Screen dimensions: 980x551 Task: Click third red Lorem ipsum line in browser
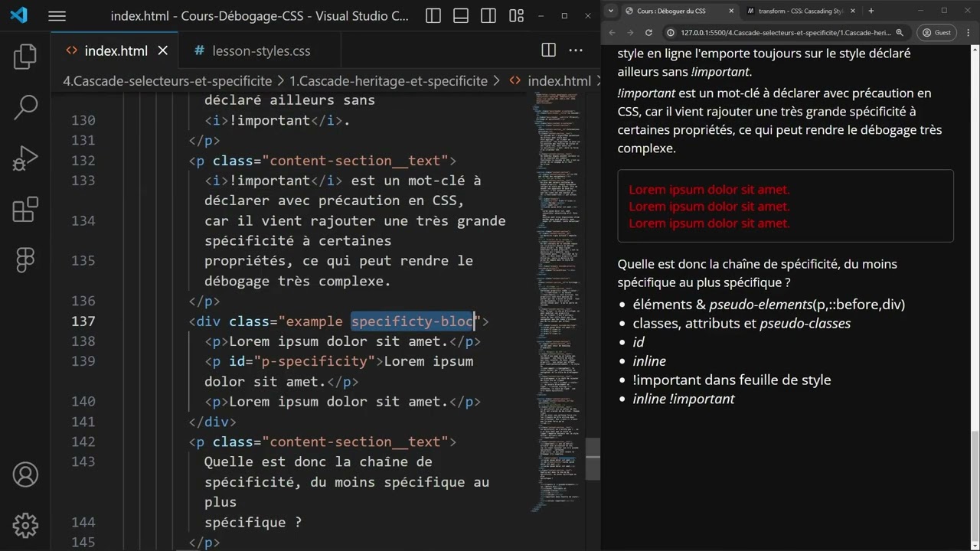(x=709, y=223)
